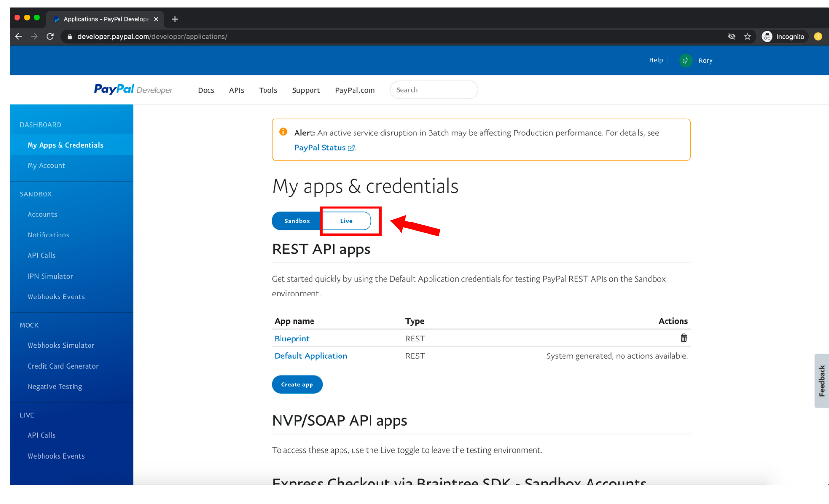
Task: Open the Blueprint app
Action: pyautogui.click(x=292, y=339)
